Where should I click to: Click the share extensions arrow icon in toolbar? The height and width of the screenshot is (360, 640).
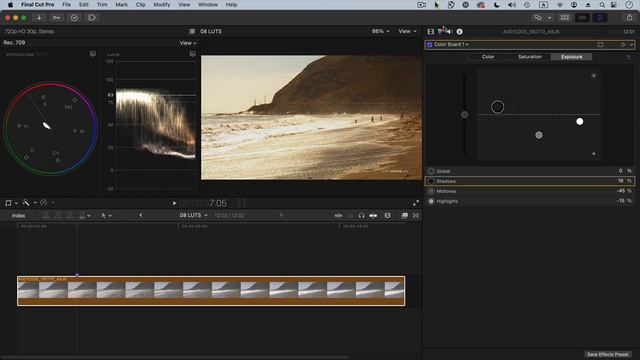pyautogui.click(x=92, y=18)
